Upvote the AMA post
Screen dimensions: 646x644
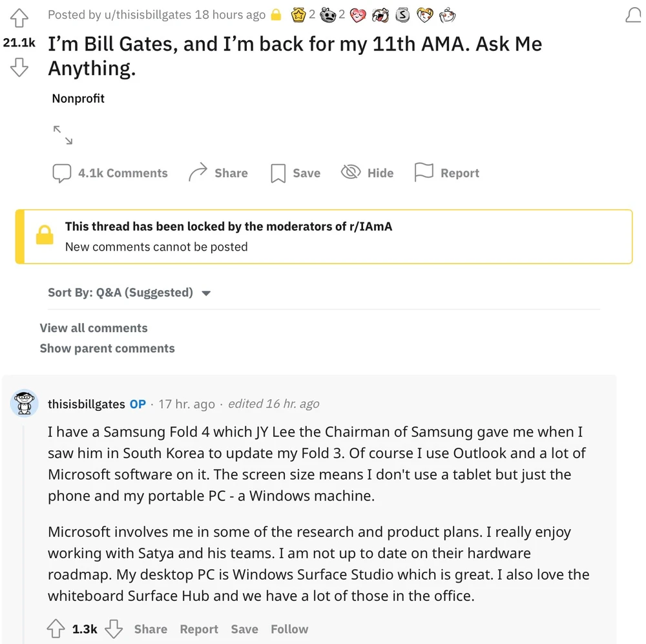[x=19, y=19]
